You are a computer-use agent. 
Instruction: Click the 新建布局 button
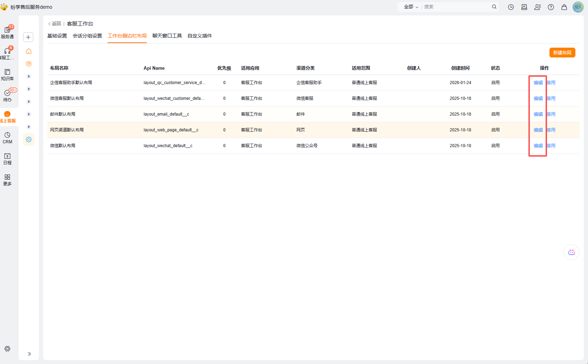tap(562, 53)
